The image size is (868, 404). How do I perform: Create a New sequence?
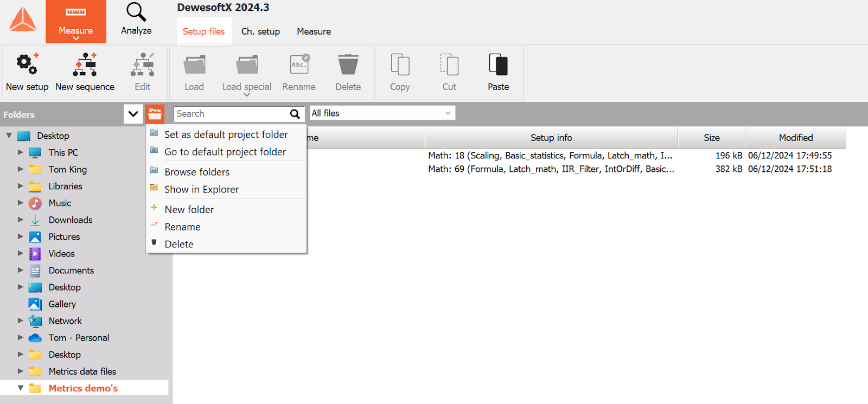pos(85,72)
